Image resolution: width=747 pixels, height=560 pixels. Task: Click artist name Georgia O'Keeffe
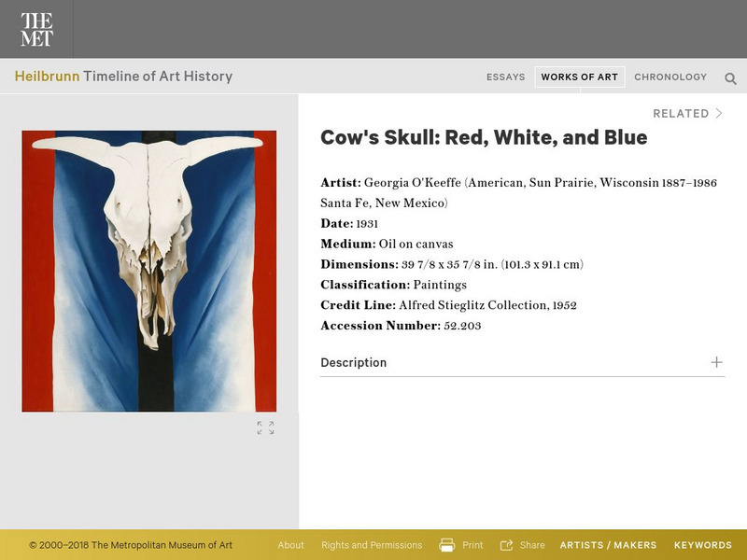[413, 183]
